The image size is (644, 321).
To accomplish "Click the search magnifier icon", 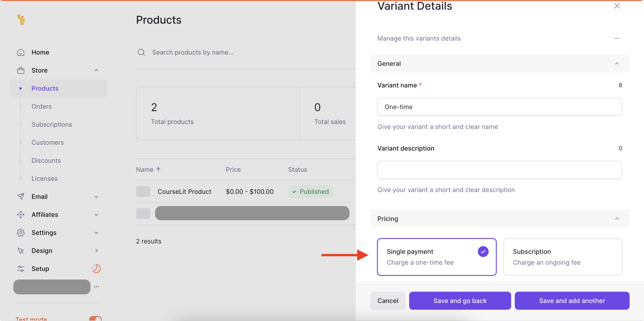I will (x=141, y=52).
